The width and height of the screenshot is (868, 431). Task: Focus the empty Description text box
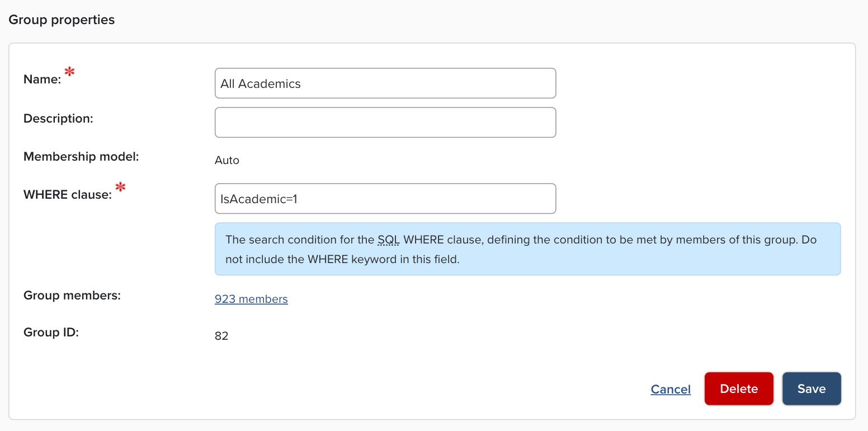pyautogui.click(x=385, y=122)
